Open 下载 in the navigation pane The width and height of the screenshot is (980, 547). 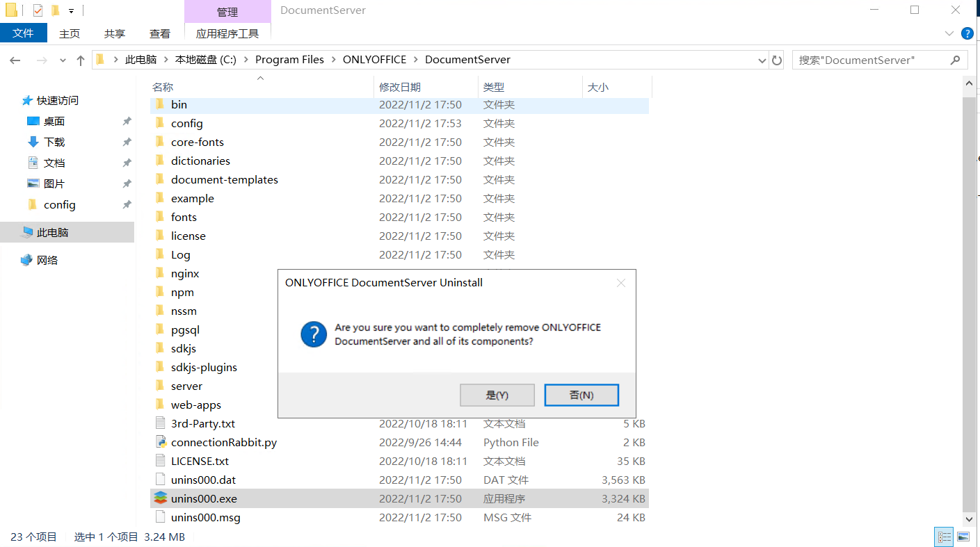tap(54, 142)
